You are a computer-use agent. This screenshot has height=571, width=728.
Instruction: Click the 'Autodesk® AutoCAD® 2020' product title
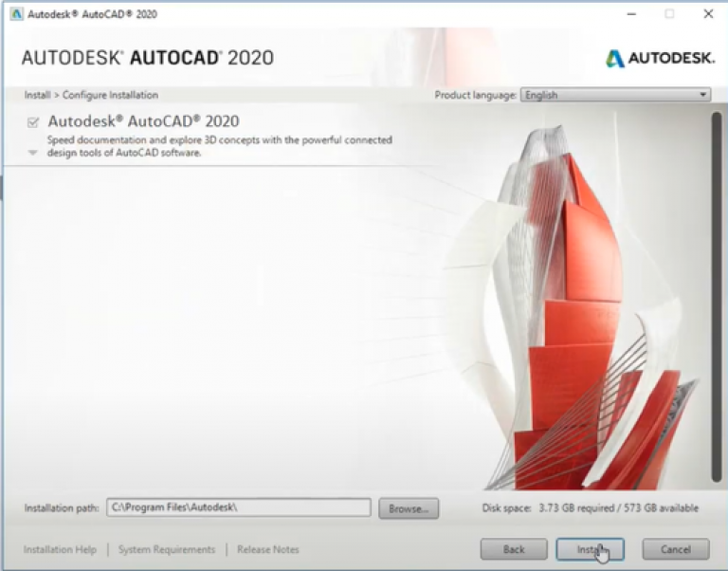(143, 121)
